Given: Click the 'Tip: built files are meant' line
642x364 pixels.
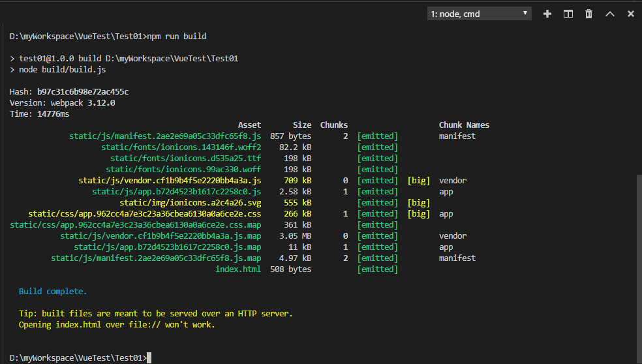Looking at the screenshot, I should 155,313.
